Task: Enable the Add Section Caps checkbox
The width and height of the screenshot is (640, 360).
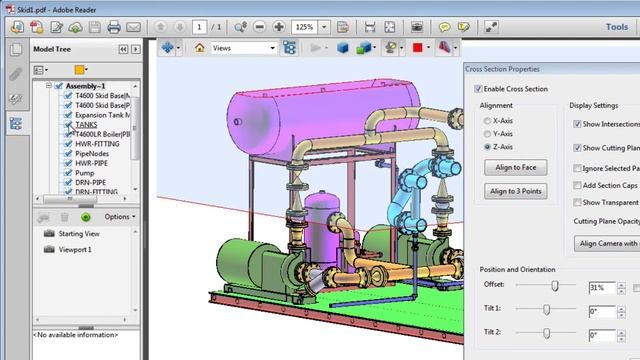Action: [x=577, y=185]
